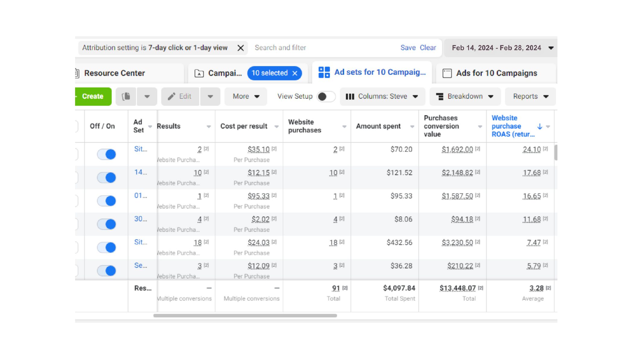Click the Resource Center document icon

click(77, 73)
